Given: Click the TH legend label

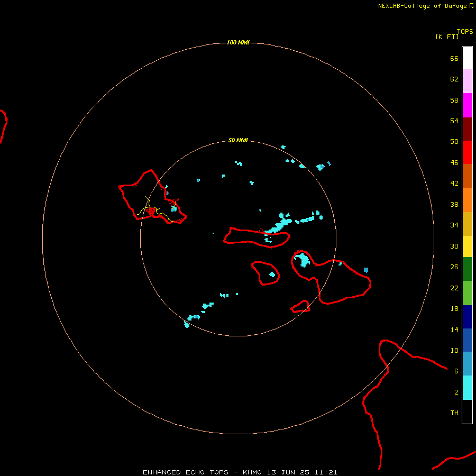Looking at the screenshot, I should coord(454,413).
